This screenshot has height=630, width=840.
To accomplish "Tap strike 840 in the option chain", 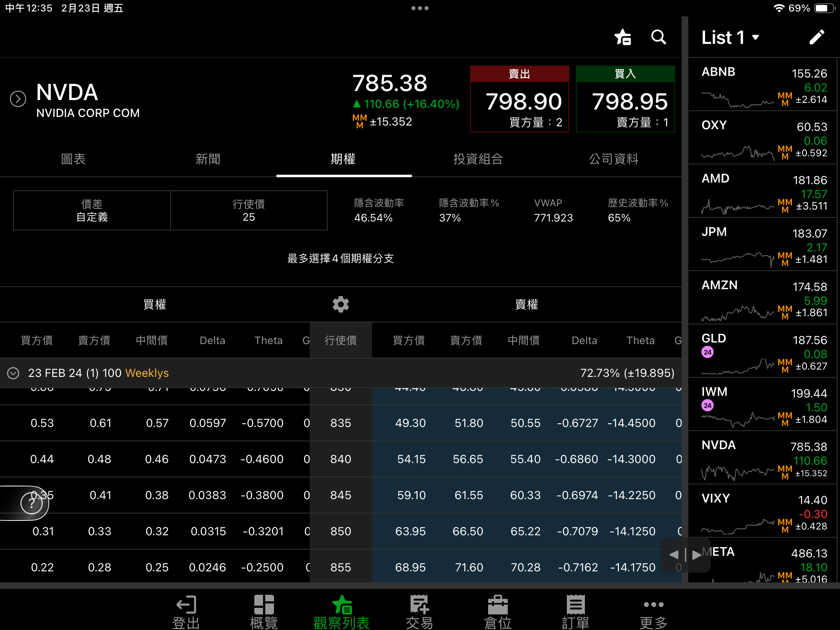I will click(340, 459).
